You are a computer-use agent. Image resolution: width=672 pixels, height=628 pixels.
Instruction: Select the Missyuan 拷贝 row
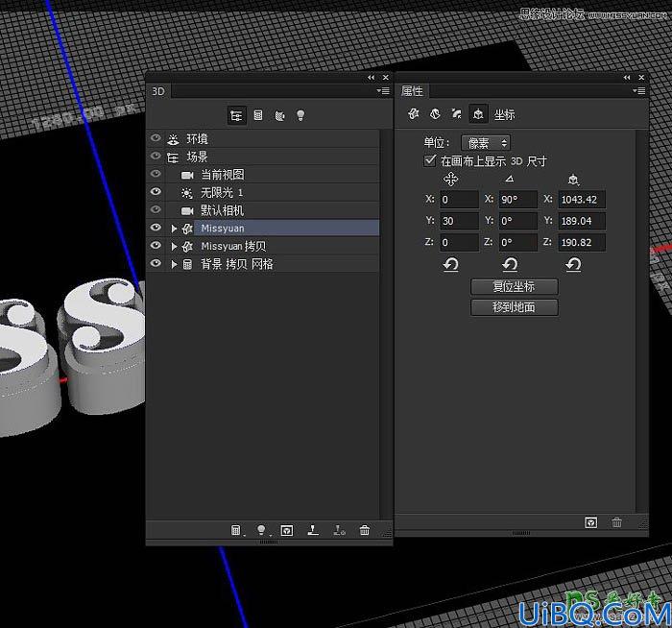pyautogui.click(x=263, y=246)
